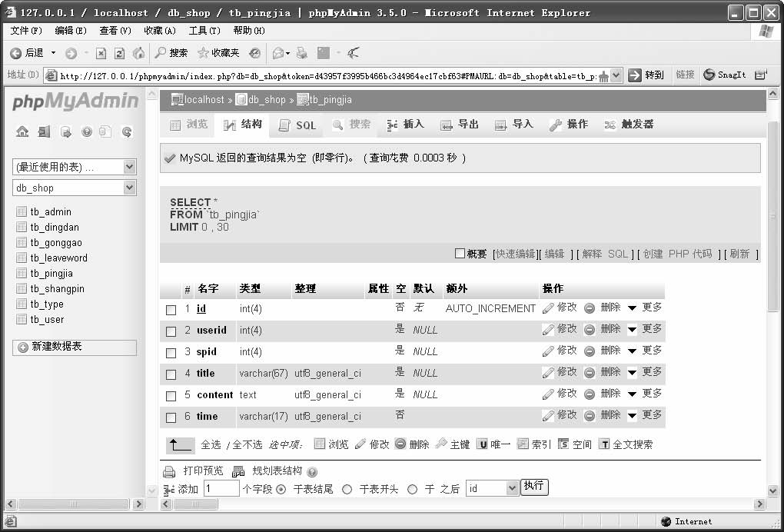Expand 更多 dropdown for the userid row
The height and width of the screenshot is (532, 784).
click(x=645, y=329)
